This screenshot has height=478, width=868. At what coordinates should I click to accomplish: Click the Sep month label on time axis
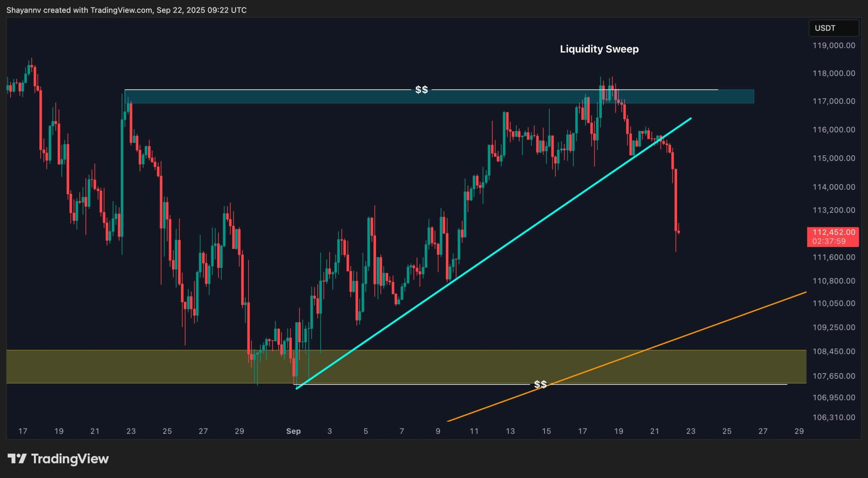click(293, 431)
